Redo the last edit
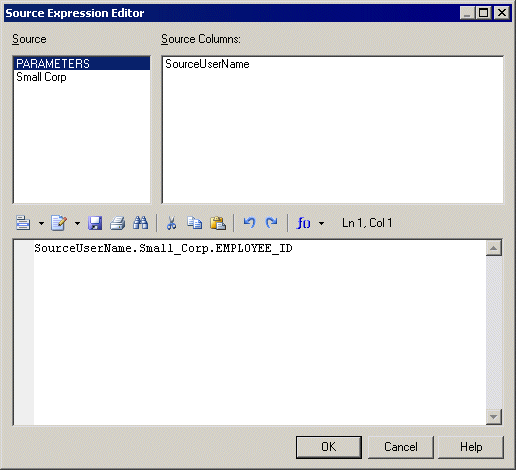This screenshot has height=470, width=516. coord(272,223)
